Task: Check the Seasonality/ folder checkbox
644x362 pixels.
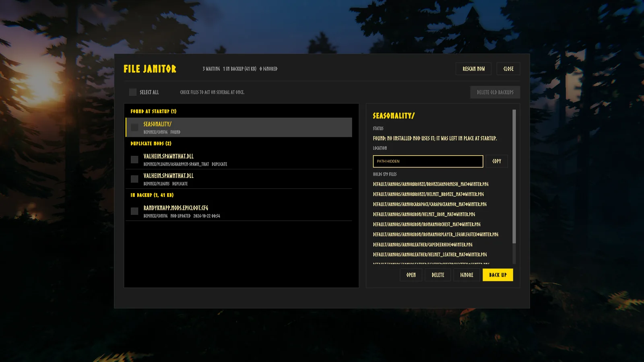Action: click(x=134, y=128)
